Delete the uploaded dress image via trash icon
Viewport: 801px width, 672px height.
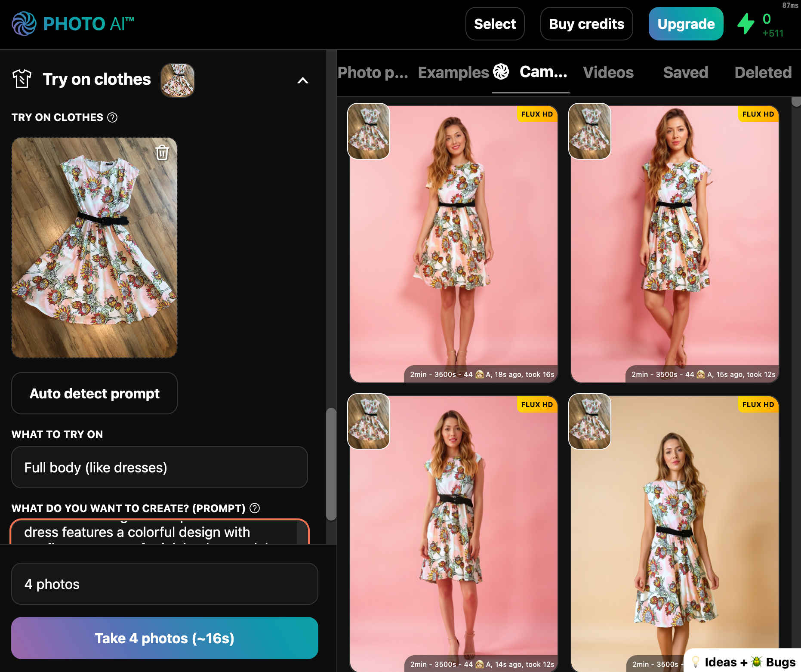tap(162, 152)
